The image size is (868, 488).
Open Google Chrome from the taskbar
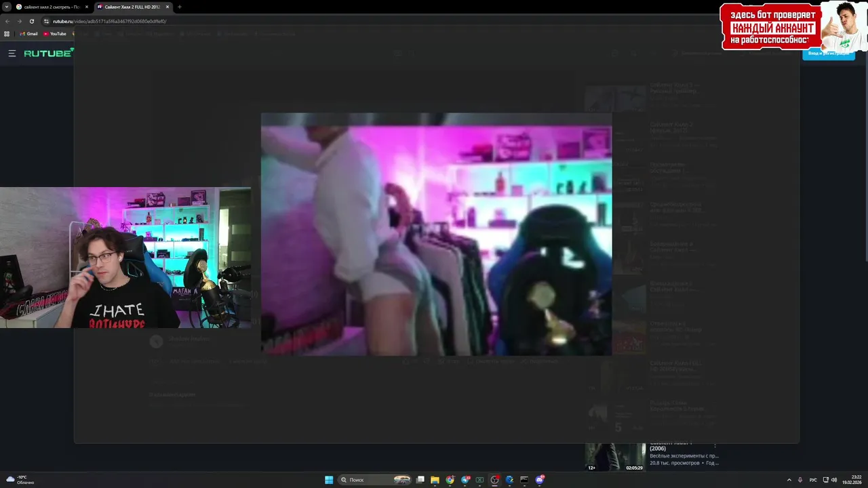pyautogui.click(x=450, y=480)
